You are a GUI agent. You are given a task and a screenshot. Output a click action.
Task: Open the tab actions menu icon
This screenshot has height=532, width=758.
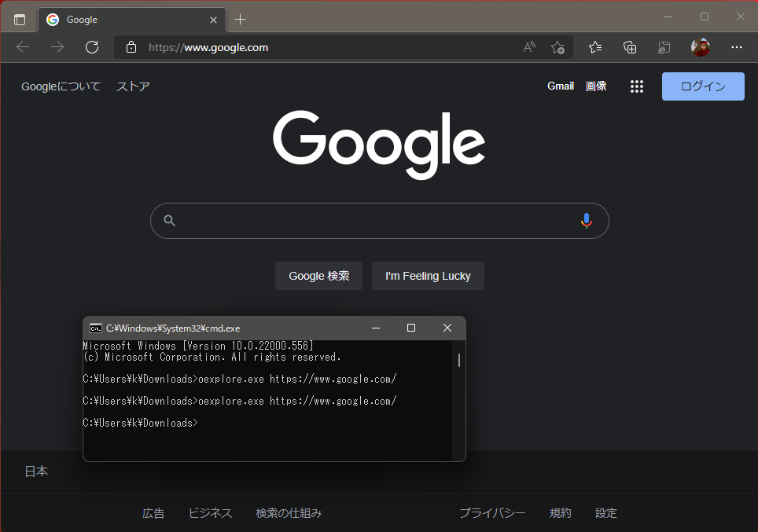20,20
